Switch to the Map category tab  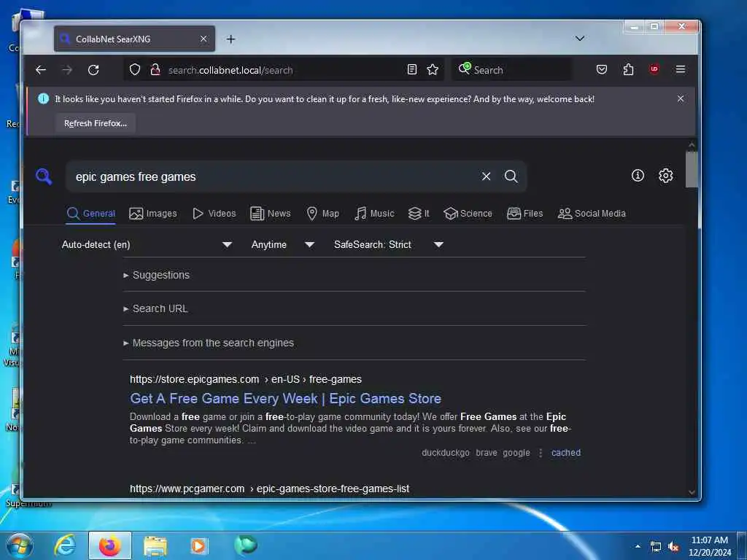coord(322,214)
